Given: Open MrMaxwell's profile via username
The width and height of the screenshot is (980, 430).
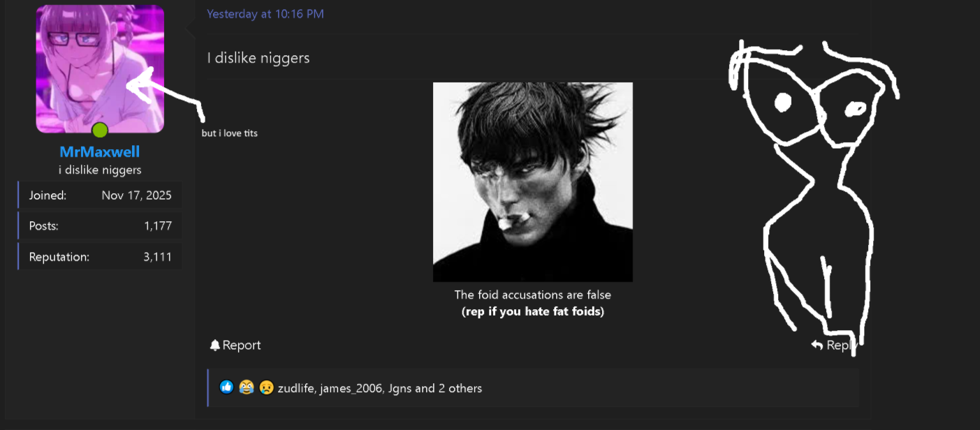Looking at the screenshot, I should pyautogui.click(x=100, y=151).
